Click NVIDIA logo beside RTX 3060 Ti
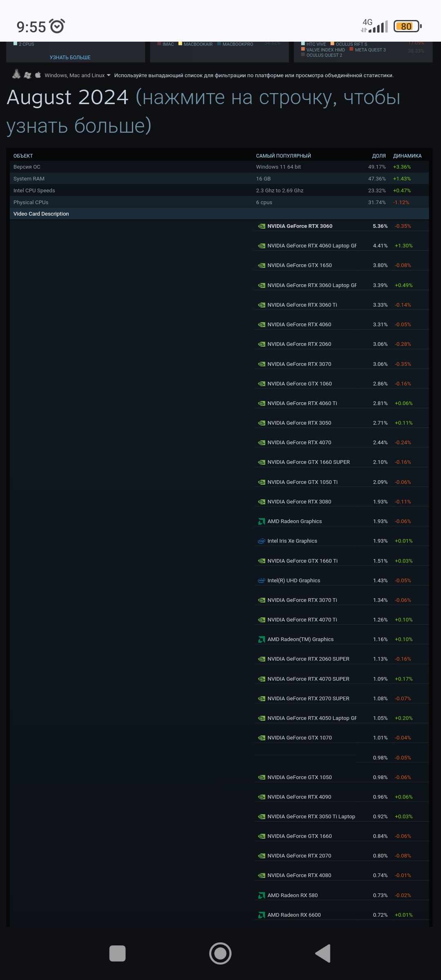The width and height of the screenshot is (441, 980). click(x=262, y=305)
